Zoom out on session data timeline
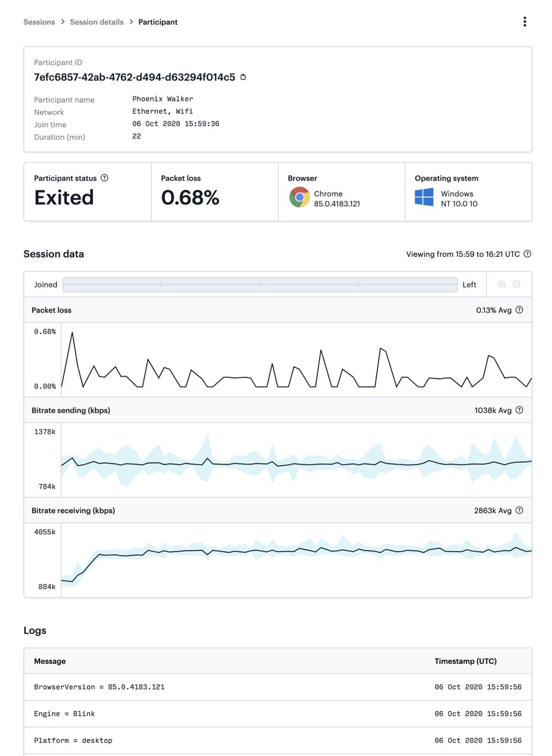552x756 pixels. 517,284
